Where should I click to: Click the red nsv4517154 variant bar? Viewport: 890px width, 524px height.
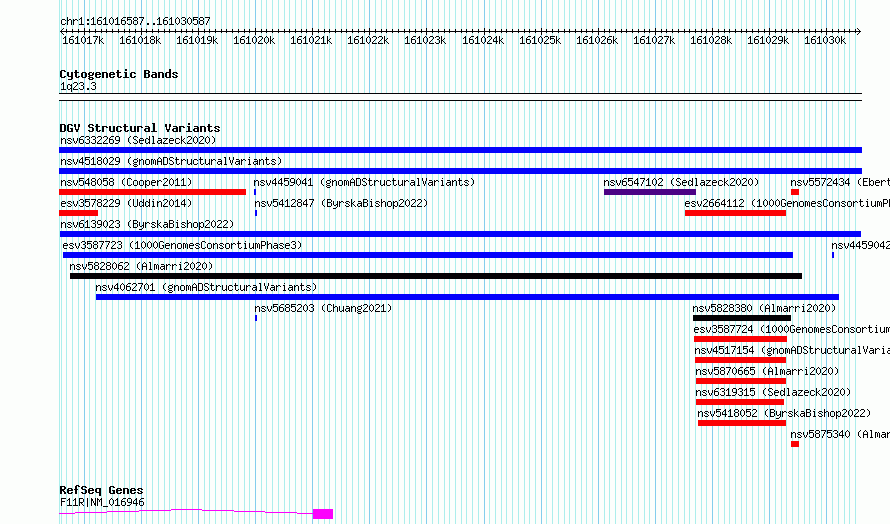coord(740,360)
